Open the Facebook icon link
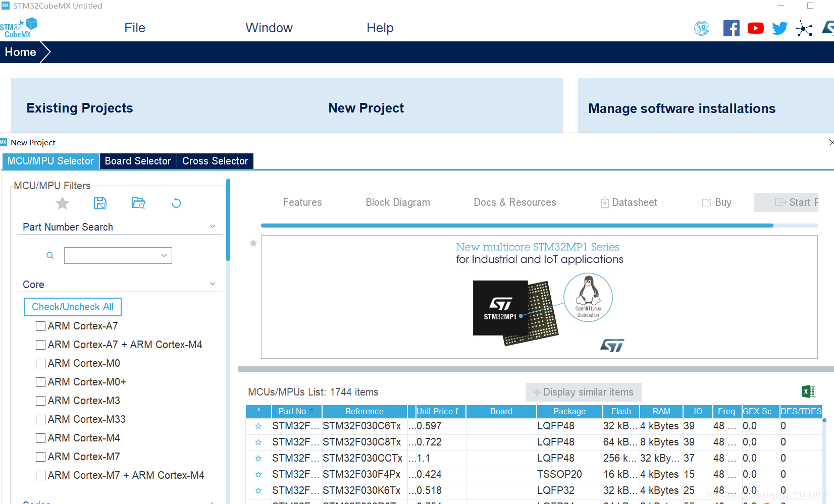The width and height of the screenshot is (834, 504). tap(731, 28)
